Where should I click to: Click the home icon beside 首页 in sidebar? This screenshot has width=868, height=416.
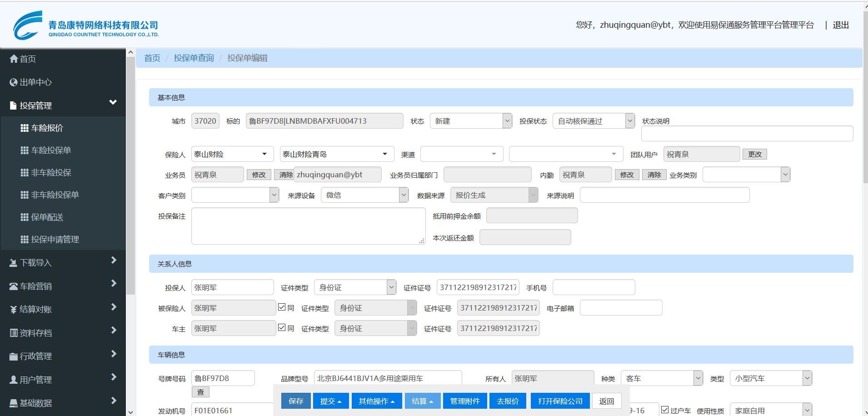click(x=14, y=59)
